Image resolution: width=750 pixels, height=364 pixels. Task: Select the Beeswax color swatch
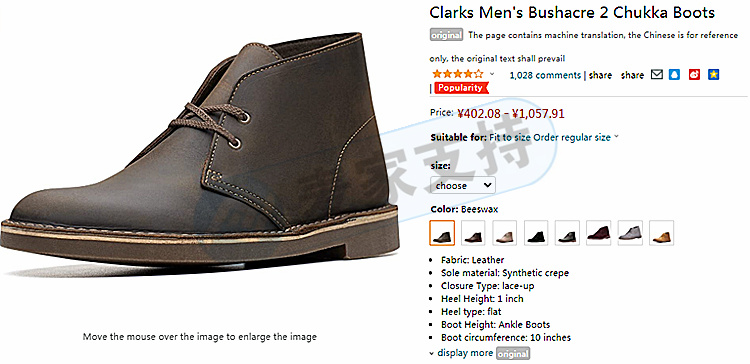pyautogui.click(x=442, y=233)
